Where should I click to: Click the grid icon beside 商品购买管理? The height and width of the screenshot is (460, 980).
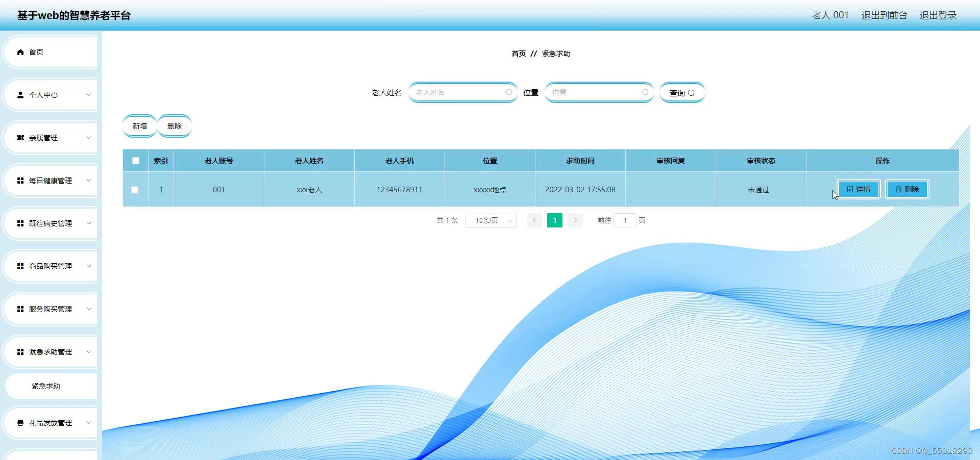20,266
